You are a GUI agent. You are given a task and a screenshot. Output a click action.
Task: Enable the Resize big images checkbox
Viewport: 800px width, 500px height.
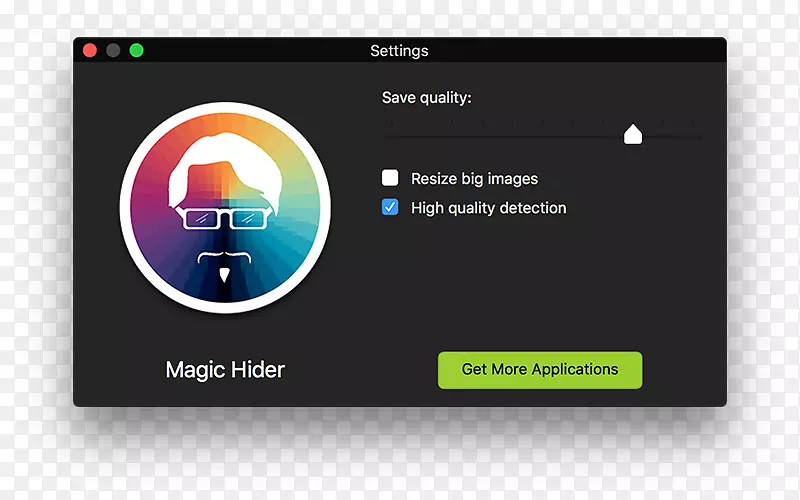pyautogui.click(x=390, y=178)
